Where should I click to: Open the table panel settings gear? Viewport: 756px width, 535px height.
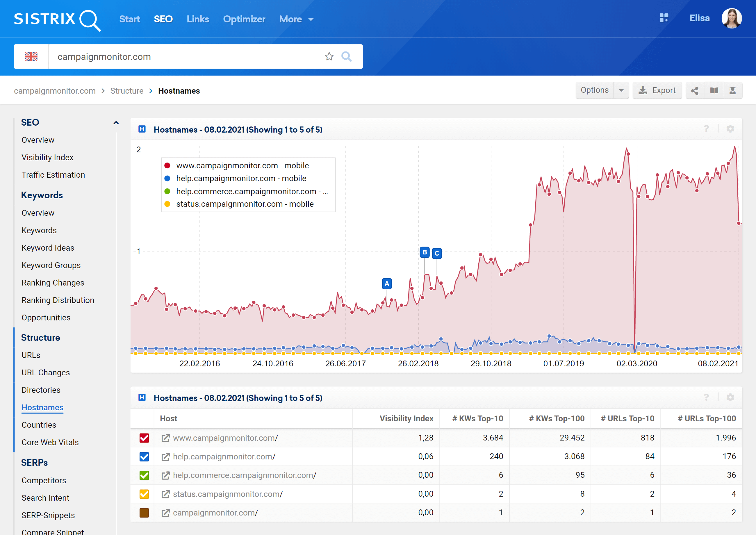click(730, 397)
